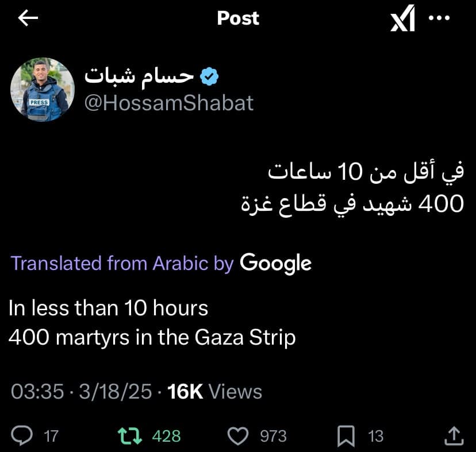
Task: Reply using the speech bubble icon
Action: tap(22, 436)
